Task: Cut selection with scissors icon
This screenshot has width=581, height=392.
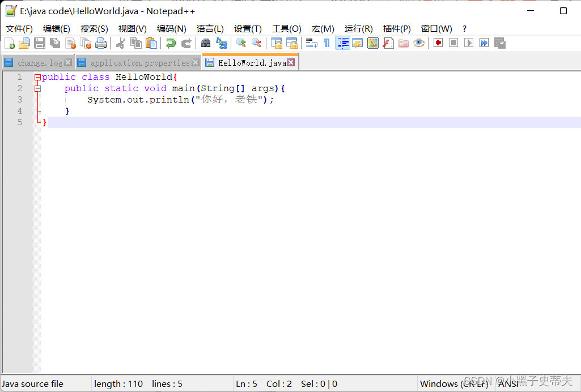Action: coord(120,43)
